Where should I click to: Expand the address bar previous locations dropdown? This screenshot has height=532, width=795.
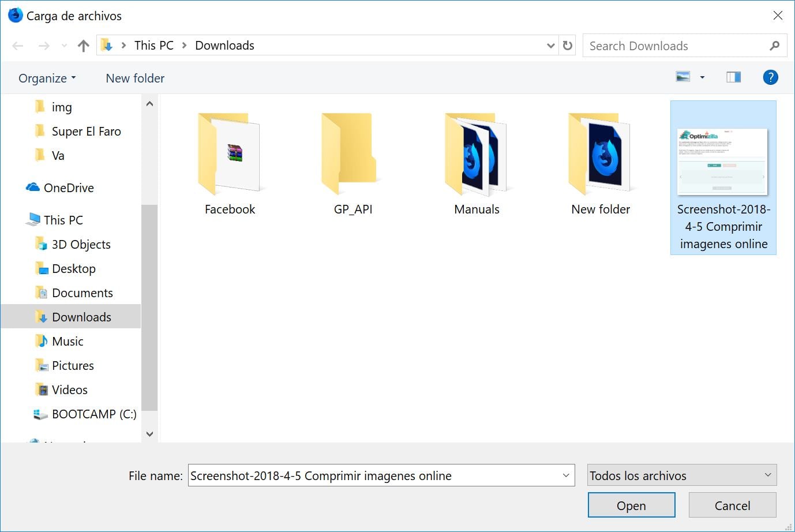(550, 46)
